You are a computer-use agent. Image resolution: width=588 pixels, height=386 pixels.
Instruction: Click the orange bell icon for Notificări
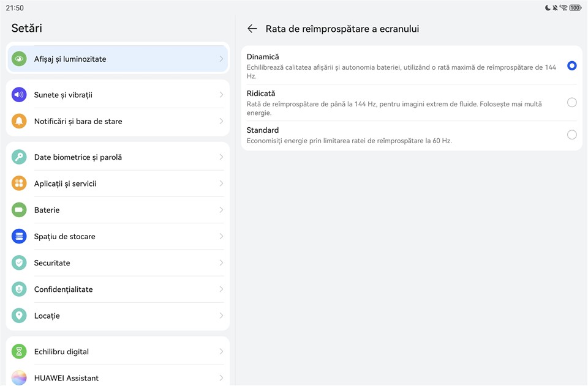[19, 121]
